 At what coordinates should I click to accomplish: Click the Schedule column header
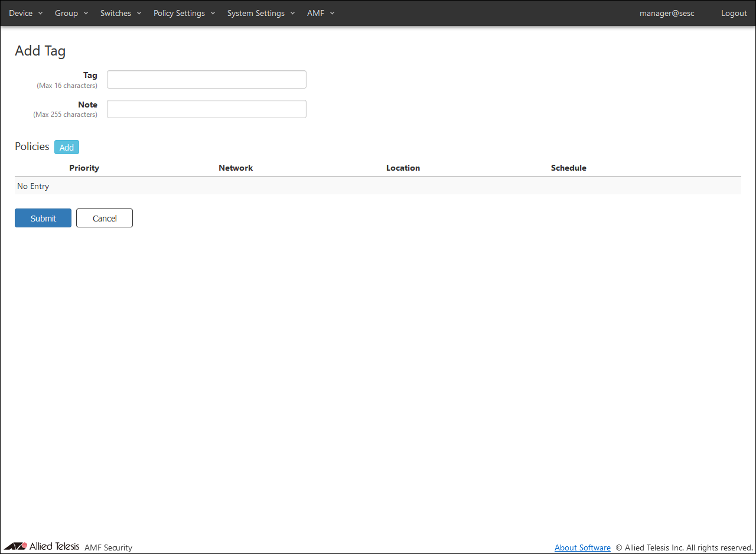(x=568, y=168)
